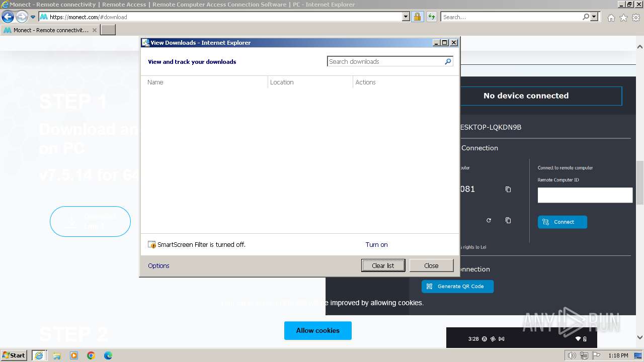Click the address bar URL field
This screenshot has height=362, width=644.
coord(220,17)
